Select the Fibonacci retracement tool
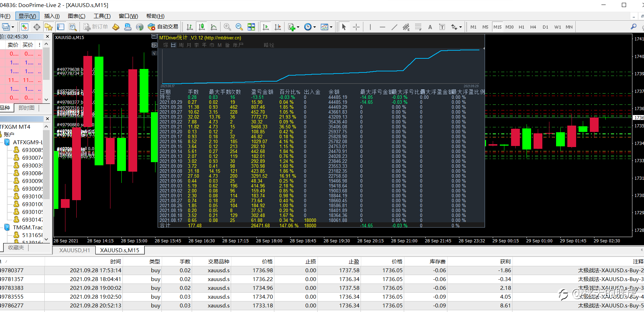 418,27
